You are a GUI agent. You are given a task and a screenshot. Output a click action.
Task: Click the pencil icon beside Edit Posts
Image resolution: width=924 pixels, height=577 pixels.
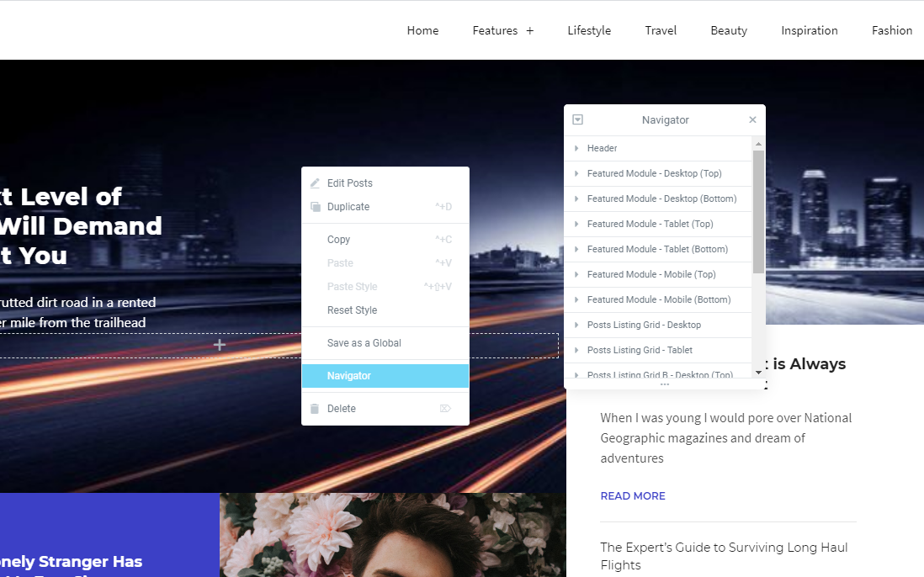316,183
